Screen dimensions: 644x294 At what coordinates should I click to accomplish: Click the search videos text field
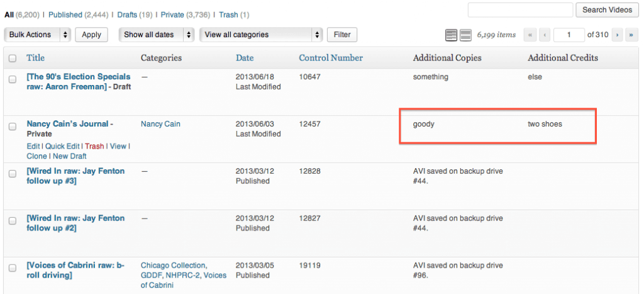pyautogui.click(x=520, y=10)
